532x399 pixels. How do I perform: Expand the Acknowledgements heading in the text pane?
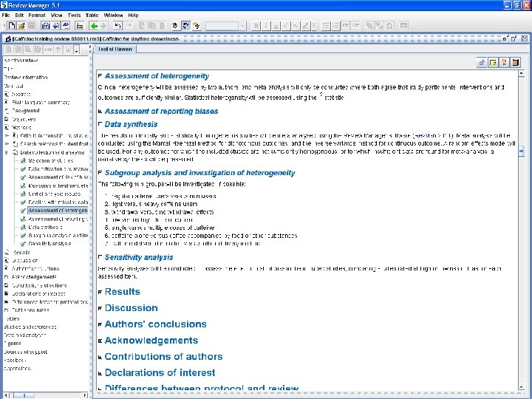point(100,341)
